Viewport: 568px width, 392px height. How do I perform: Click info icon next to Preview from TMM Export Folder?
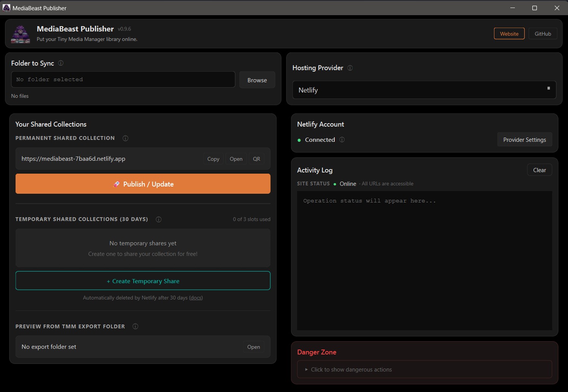click(135, 326)
